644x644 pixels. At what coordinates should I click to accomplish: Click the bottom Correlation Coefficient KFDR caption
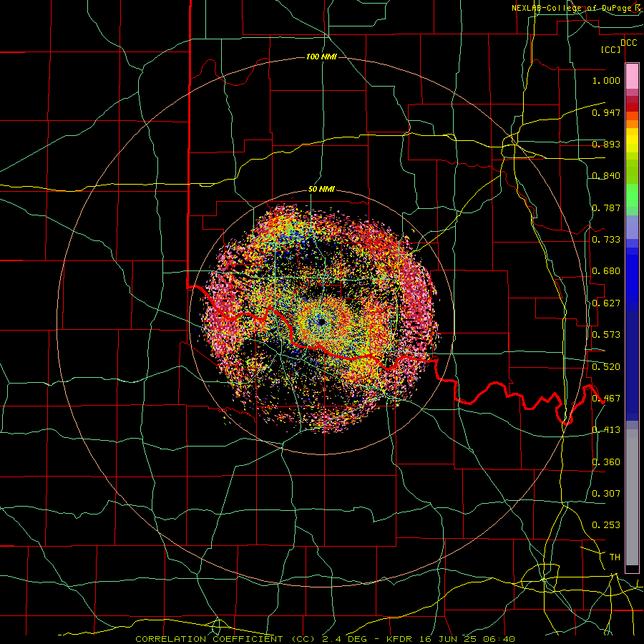point(325,639)
